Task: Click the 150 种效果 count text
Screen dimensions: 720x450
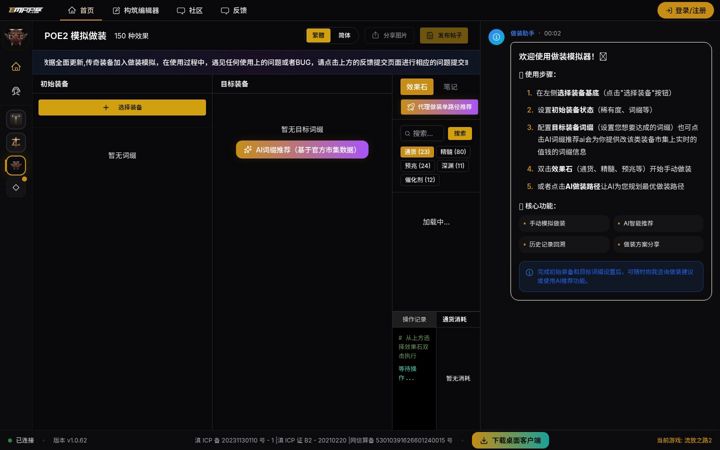Action: pos(131,36)
